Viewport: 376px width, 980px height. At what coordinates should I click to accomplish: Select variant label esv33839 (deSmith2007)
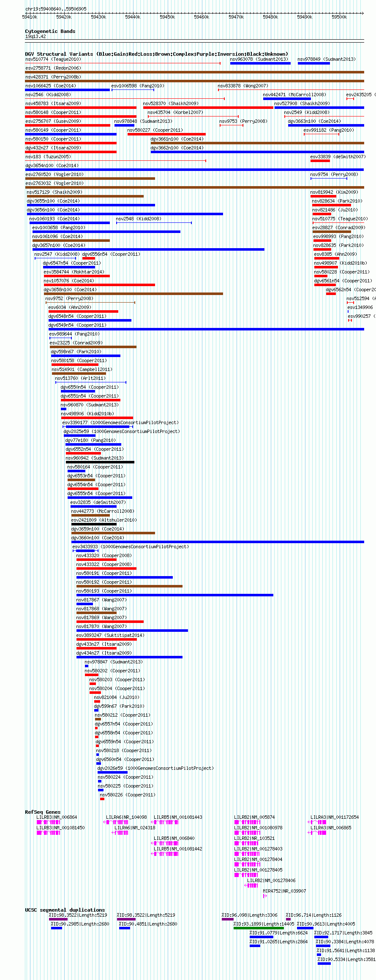pyautogui.click(x=338, y=157)
